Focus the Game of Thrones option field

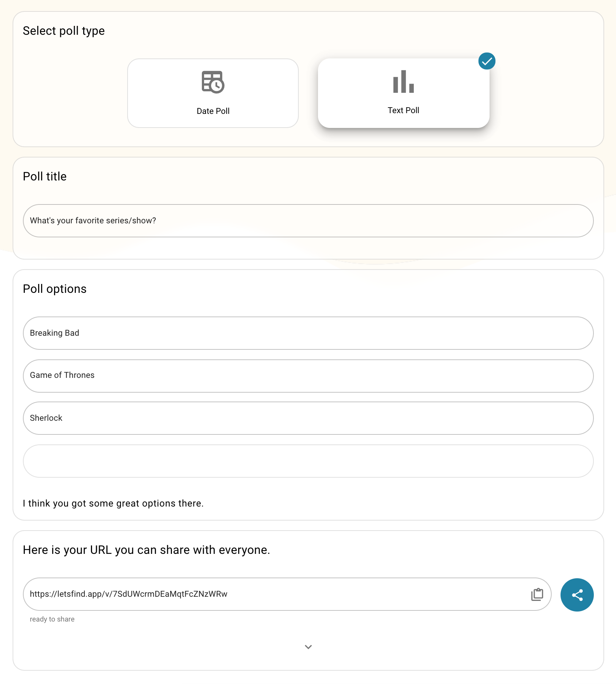pyautogui.click(x=308, y=375)
